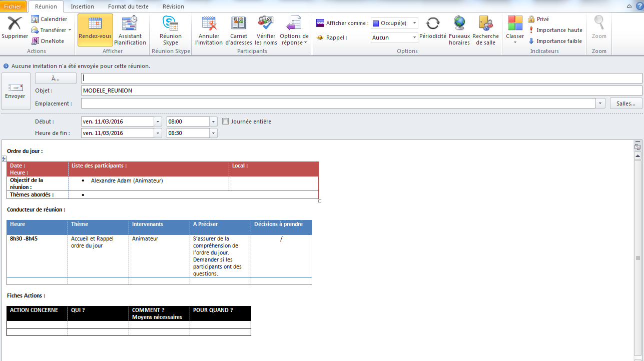Click the Envoyer send button
644x361 pixels.
pyautogui.click(x=15, y=91)
